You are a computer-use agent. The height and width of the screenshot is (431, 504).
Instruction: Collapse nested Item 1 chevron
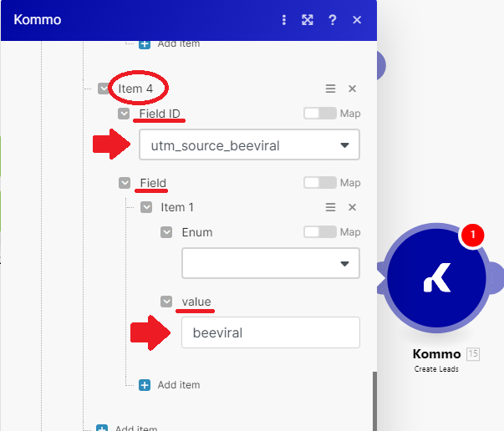click(x=146, y=207)
